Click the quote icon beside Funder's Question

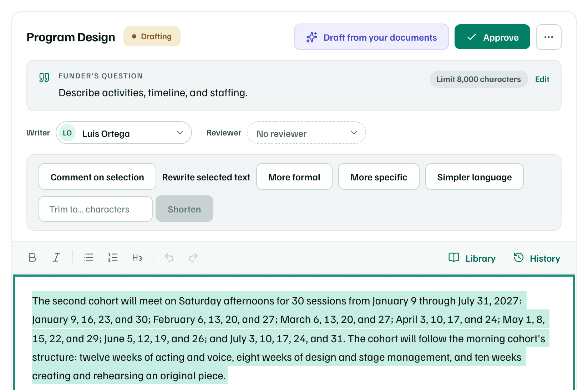tap(44, 78)
